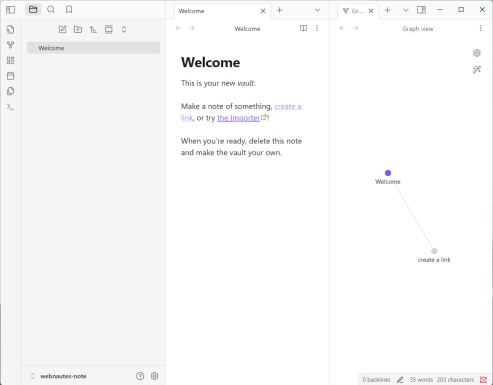Click 'Welcome' title in note header

click(x=247, y=29)
